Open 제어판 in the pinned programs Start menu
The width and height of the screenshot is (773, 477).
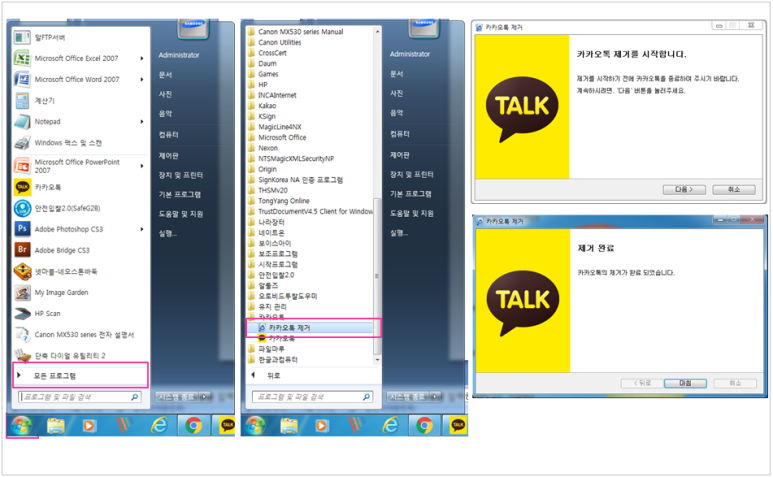click(x=169, y=156)
